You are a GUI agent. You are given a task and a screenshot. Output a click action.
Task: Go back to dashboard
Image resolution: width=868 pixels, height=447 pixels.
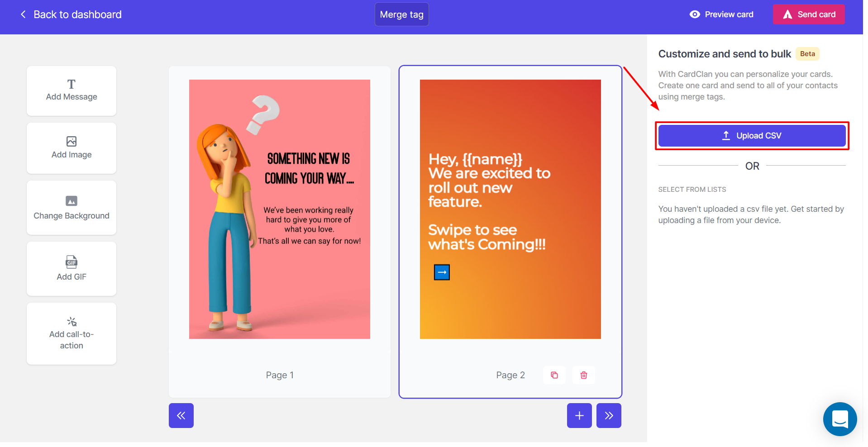[x=71, y=14]
